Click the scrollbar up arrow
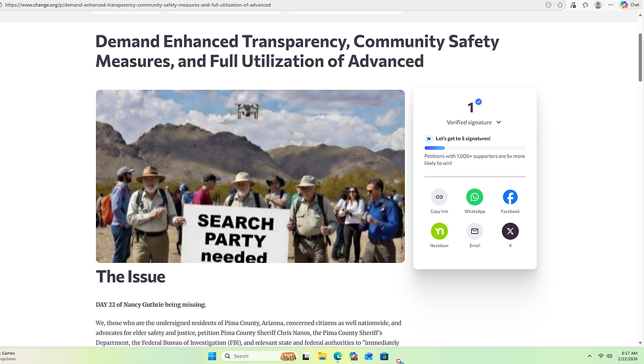 click(x=640, y=16)
